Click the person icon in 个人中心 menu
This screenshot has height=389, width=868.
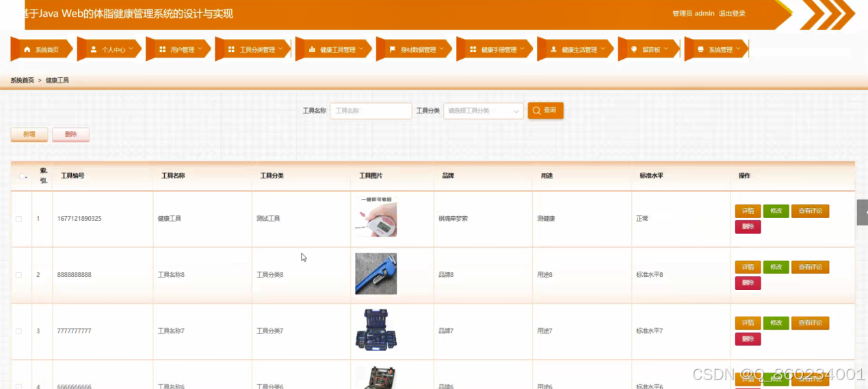94,50
